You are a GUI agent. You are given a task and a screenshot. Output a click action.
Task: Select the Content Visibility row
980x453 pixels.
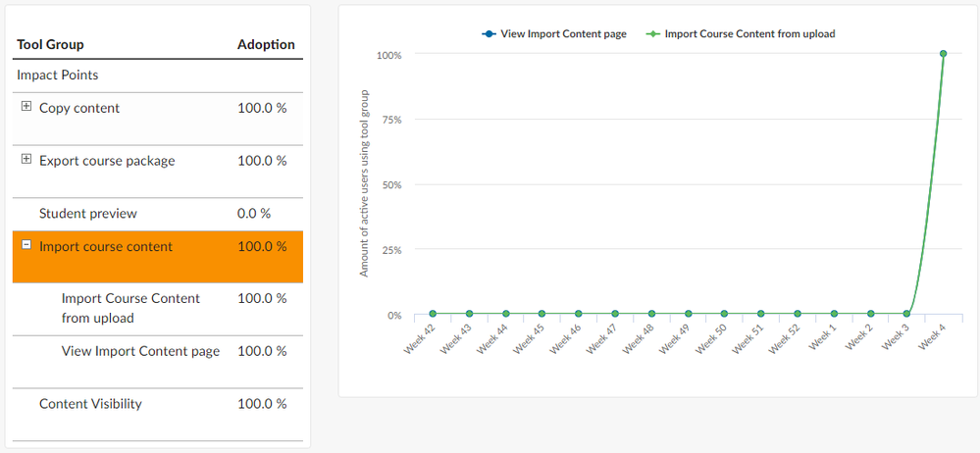[x=90, y=404]
